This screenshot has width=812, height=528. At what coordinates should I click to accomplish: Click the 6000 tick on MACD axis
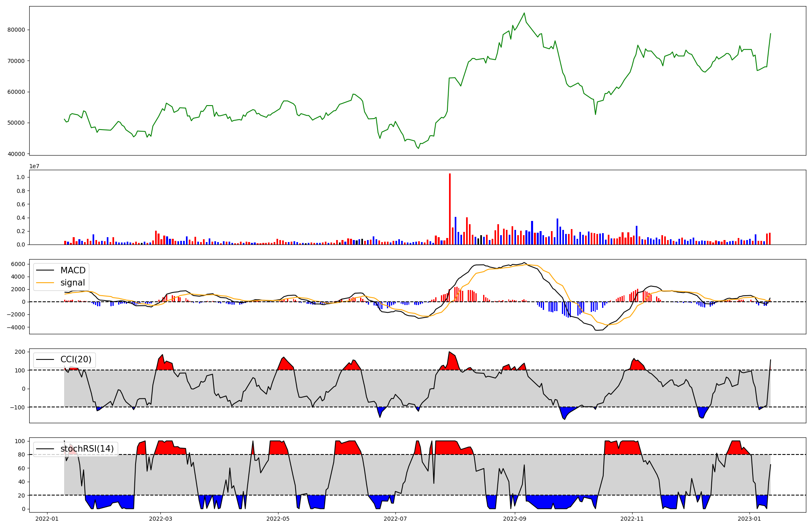coord(18,264)
